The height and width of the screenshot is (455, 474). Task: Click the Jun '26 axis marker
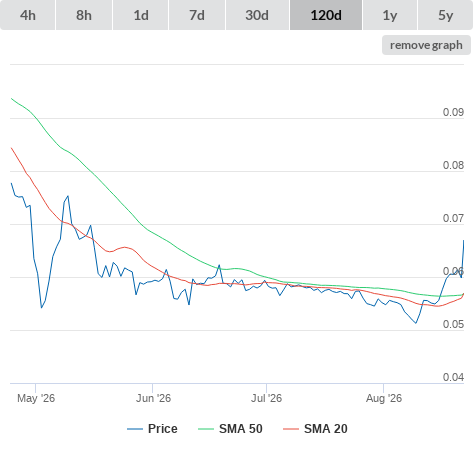[x=153, y=398]
